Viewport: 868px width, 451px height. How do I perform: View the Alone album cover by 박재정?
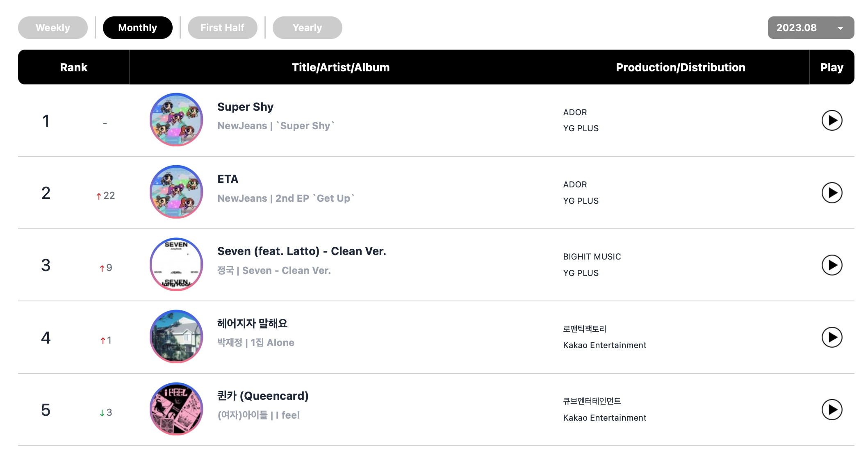tap(176, 337)
